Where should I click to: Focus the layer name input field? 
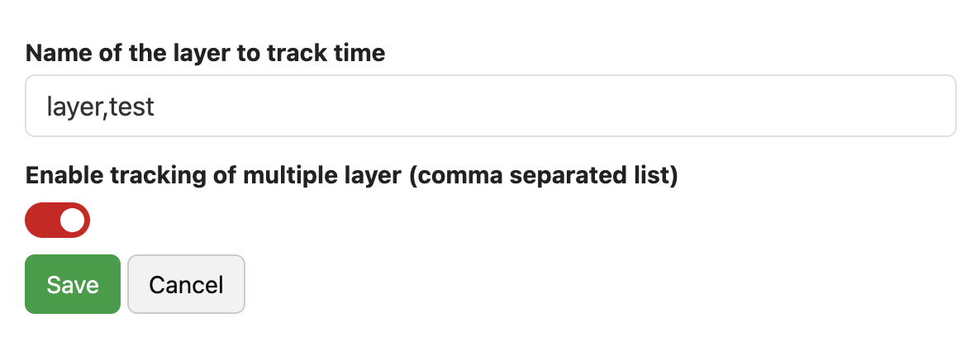click(490, 106)
